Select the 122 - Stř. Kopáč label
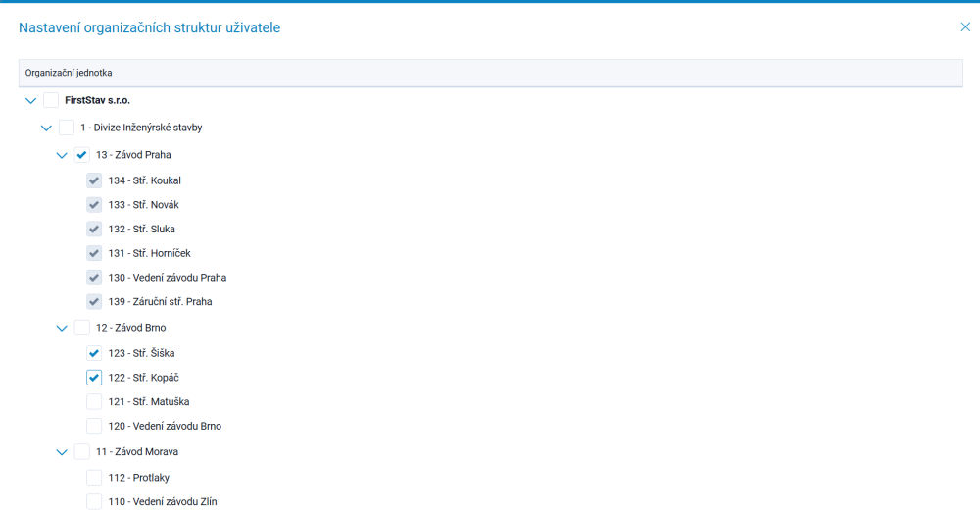Viewport: 980px width, 513px height. point(143,378)
